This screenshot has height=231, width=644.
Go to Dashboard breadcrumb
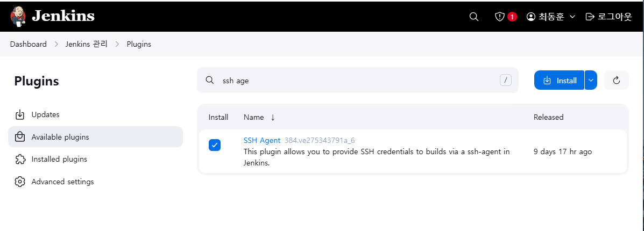pos(29,44)
